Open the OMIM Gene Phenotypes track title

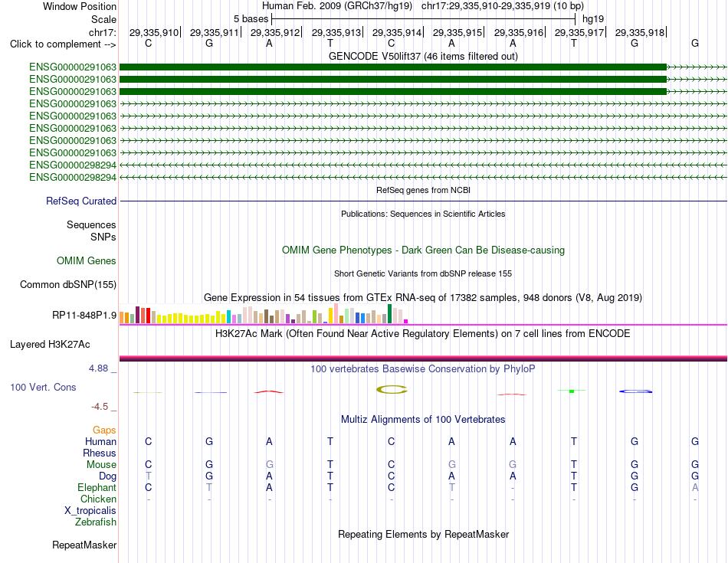pos(423,250)
